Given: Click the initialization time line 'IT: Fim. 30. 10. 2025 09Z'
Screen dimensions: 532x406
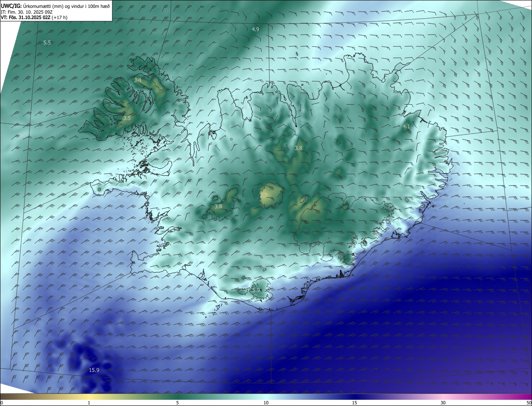Looking at the screenshot, I should click(27, 12).
